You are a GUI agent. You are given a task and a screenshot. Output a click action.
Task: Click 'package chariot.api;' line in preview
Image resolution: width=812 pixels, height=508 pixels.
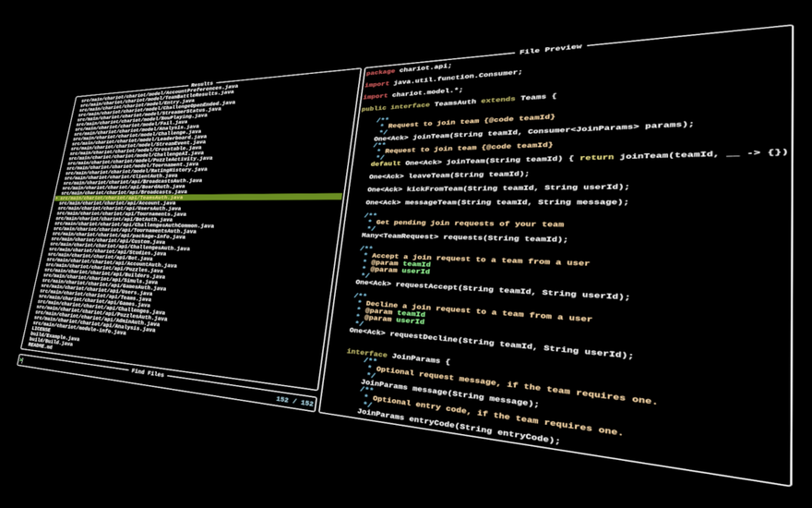(x=409, y=69)
